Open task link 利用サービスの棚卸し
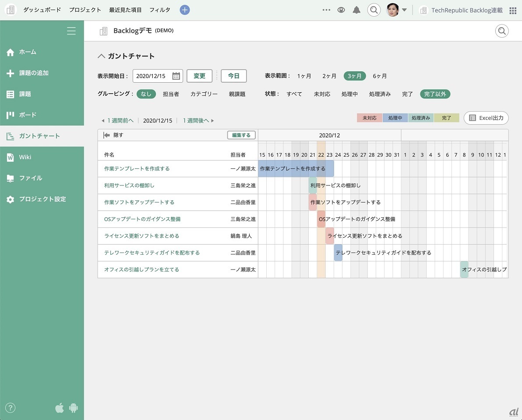 129,185
